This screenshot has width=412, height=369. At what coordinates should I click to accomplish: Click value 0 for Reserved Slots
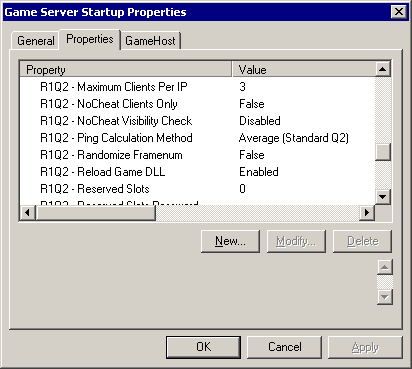(x=242, y=189)
